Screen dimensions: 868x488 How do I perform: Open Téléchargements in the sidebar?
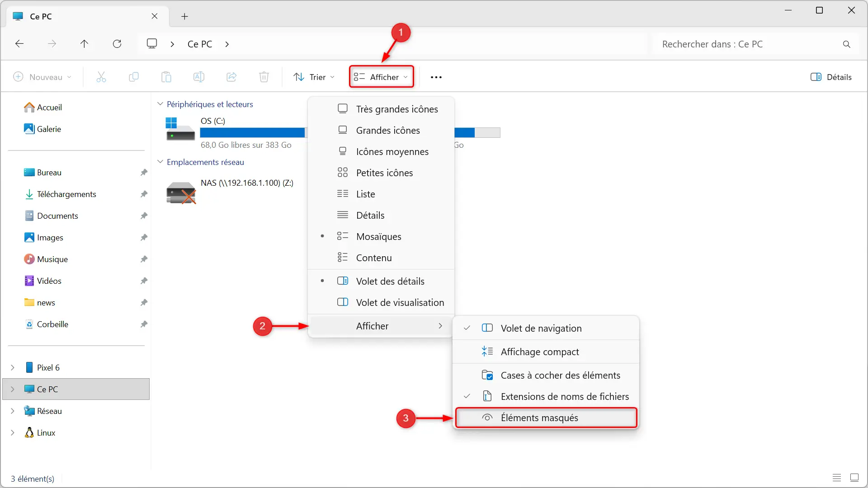(60, 194)
